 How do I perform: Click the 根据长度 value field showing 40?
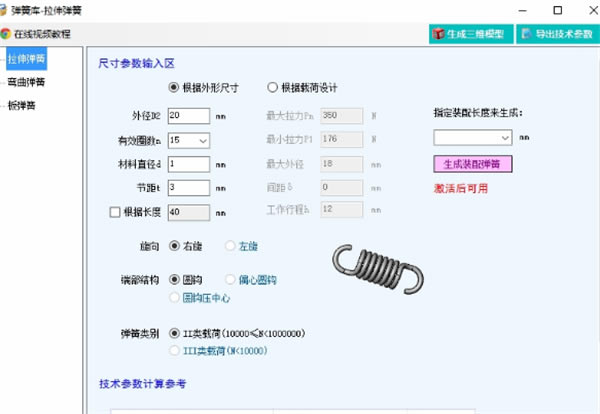pyautogui.click(x=189, y=212)
